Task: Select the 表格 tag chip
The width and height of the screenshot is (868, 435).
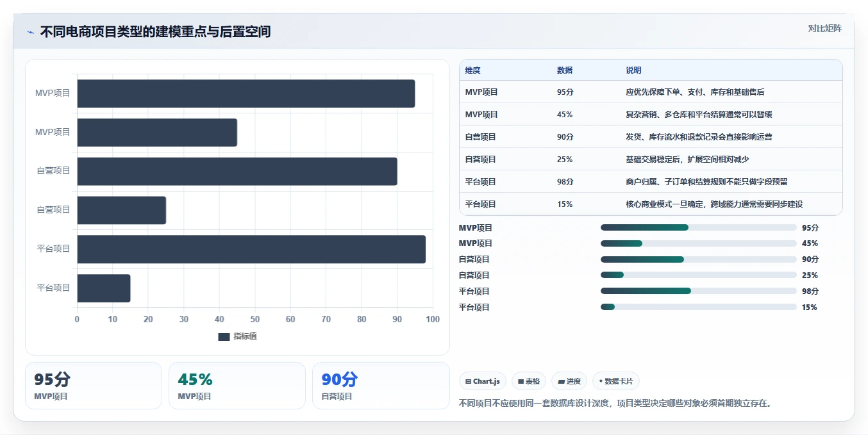Action: point(529,381)
